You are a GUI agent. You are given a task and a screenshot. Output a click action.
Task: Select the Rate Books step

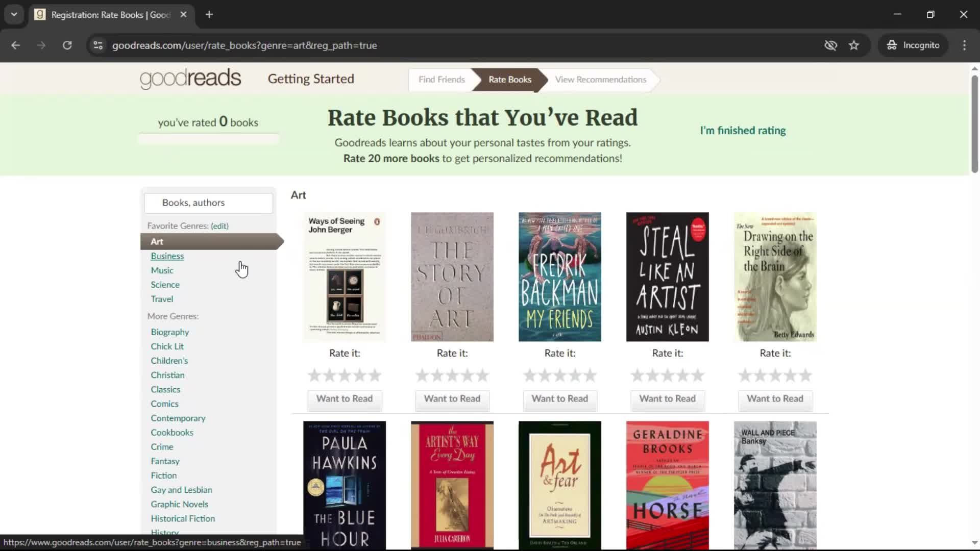tap(510, 80)
